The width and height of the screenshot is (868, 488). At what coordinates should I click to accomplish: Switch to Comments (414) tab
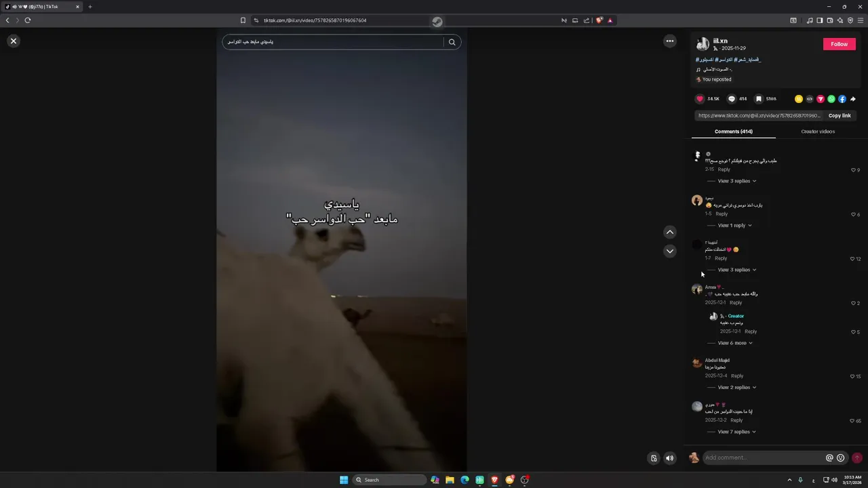coord(734,131)
